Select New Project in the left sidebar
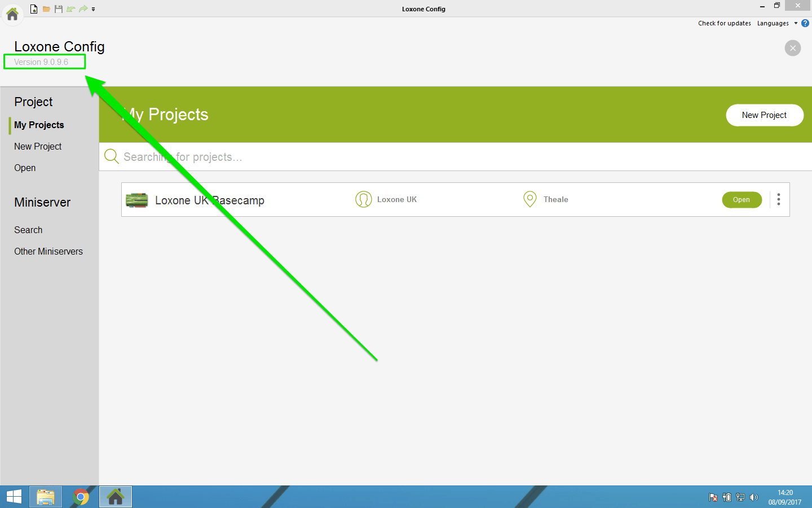Image resolution: width=812 pixels, height=508 pixels. [x=38, y=146]
